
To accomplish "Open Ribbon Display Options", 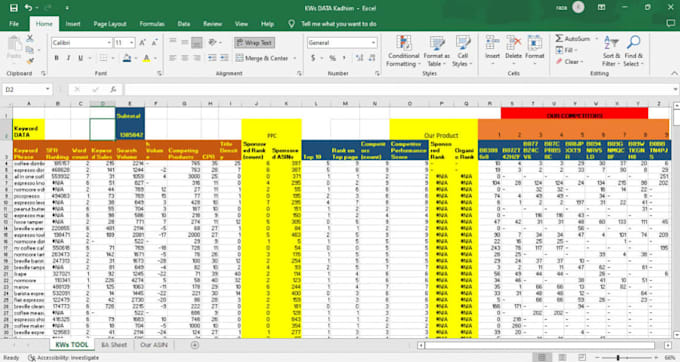I will click(602, 8).
